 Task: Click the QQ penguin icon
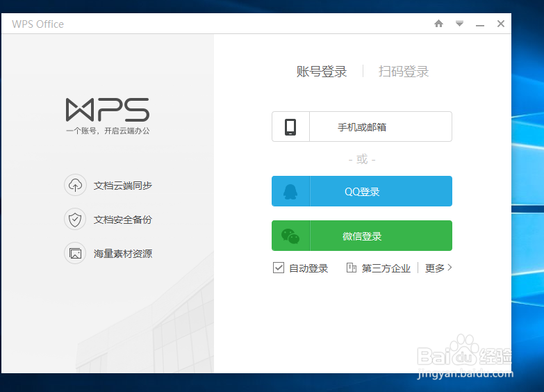290,191
